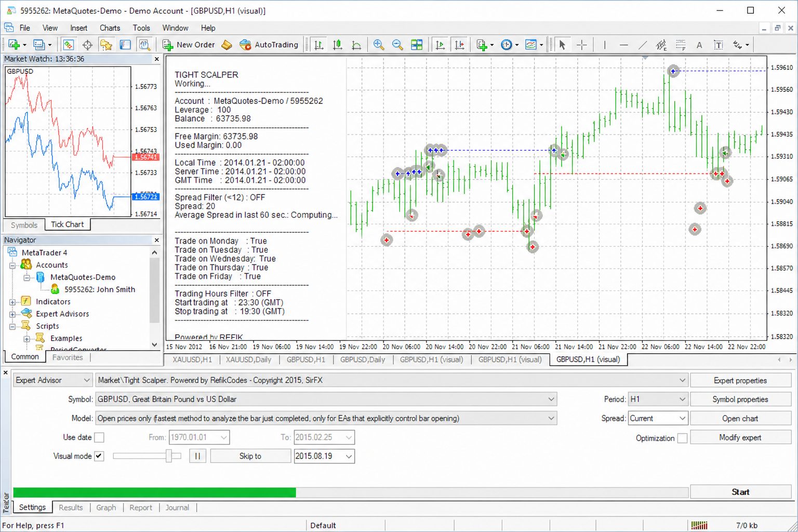Collapse the Scripts tree node
Image resolution: width=798 pixels, height=532 pixels.
coord(12,326)
